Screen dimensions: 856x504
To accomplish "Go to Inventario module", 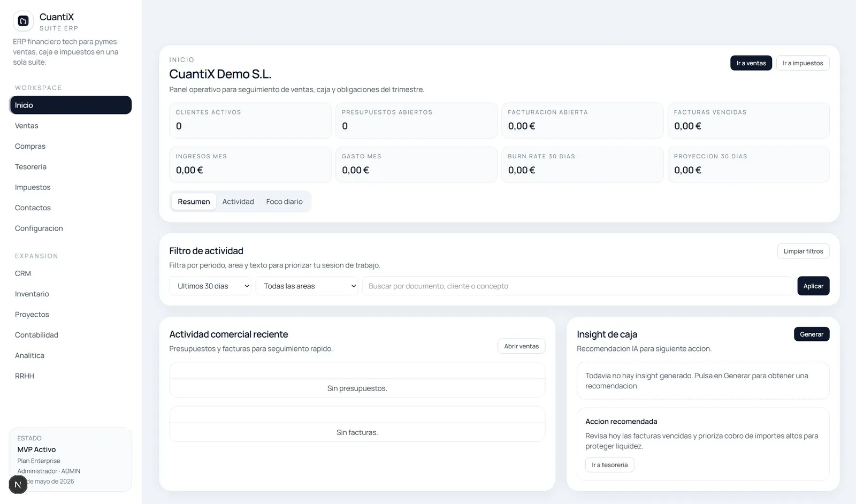I will (70, 294).
